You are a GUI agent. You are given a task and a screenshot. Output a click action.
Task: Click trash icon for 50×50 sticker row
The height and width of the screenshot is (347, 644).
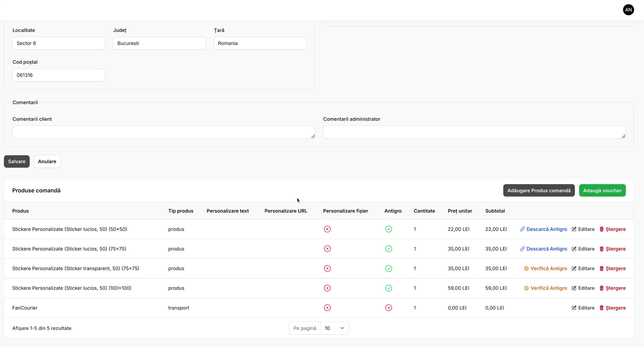point(602,229)
